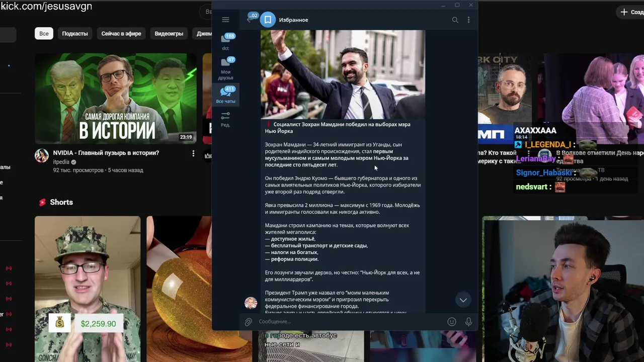Open three-dot menu for NVIDIA video
This screenshot has width=644, height=362.
(193, 153)
